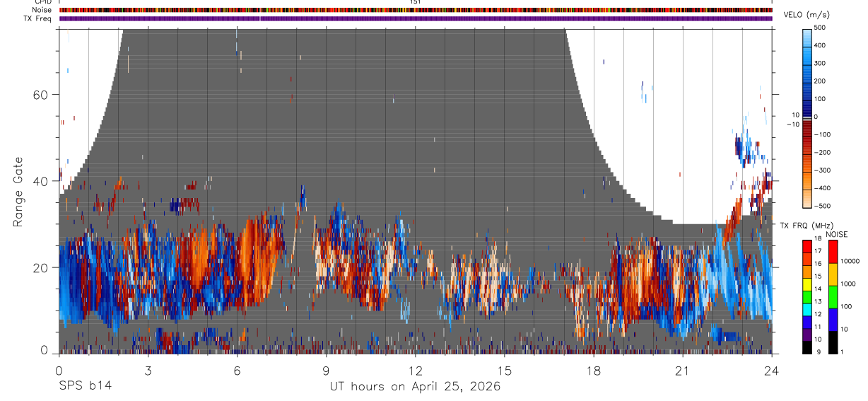This screenshot has width=868, height=401.
Task: Click the '300' velocity scale label
Action: click(x=820, y=63)
